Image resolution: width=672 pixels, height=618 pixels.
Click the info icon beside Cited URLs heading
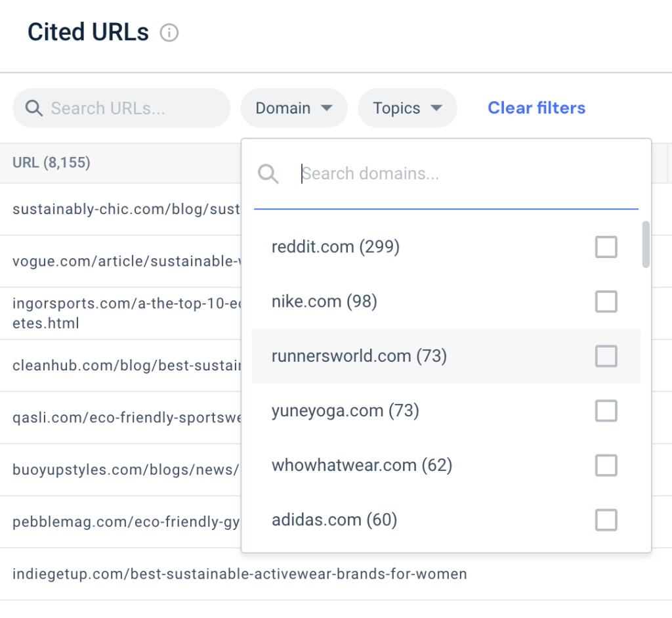pos(169,32)
